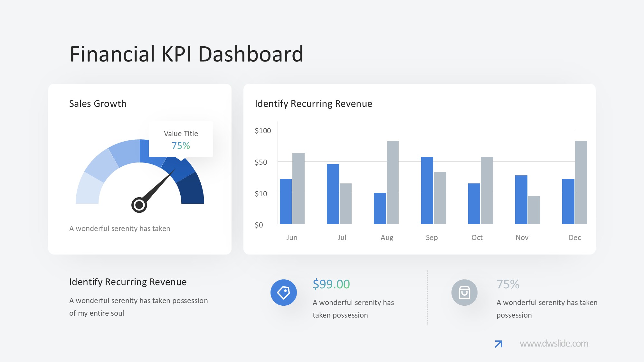
Task: Click the blue Aug bar
Action: pos(380,208)
